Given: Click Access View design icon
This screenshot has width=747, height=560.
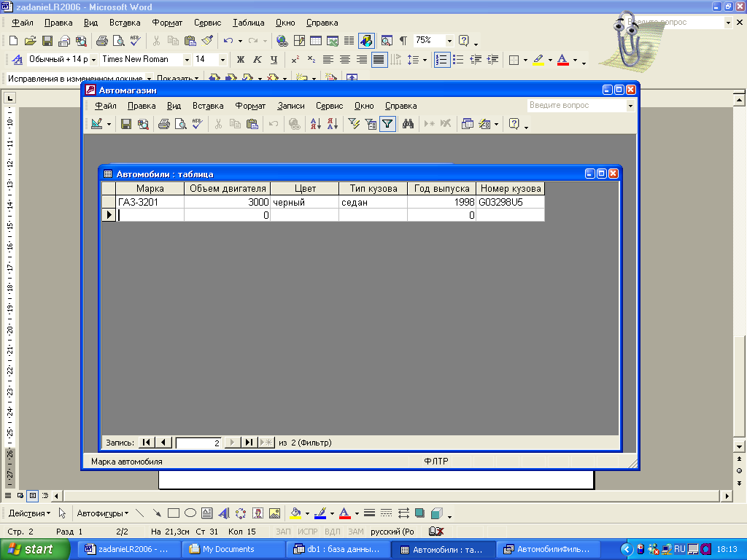Looking at the screenshot, I should click(97, 124).
